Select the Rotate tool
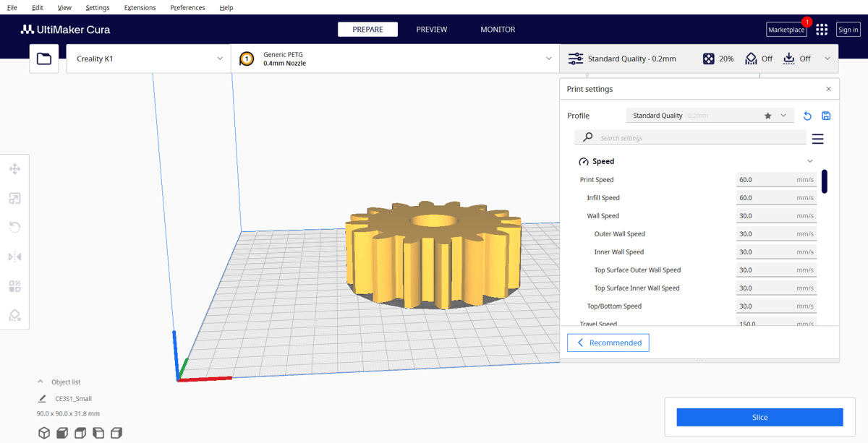Screen dimensions: 868x443 14,227
